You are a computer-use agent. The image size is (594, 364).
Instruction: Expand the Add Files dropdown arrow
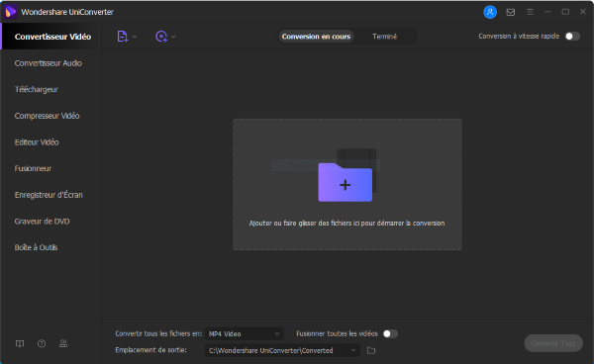pos(135,37)
